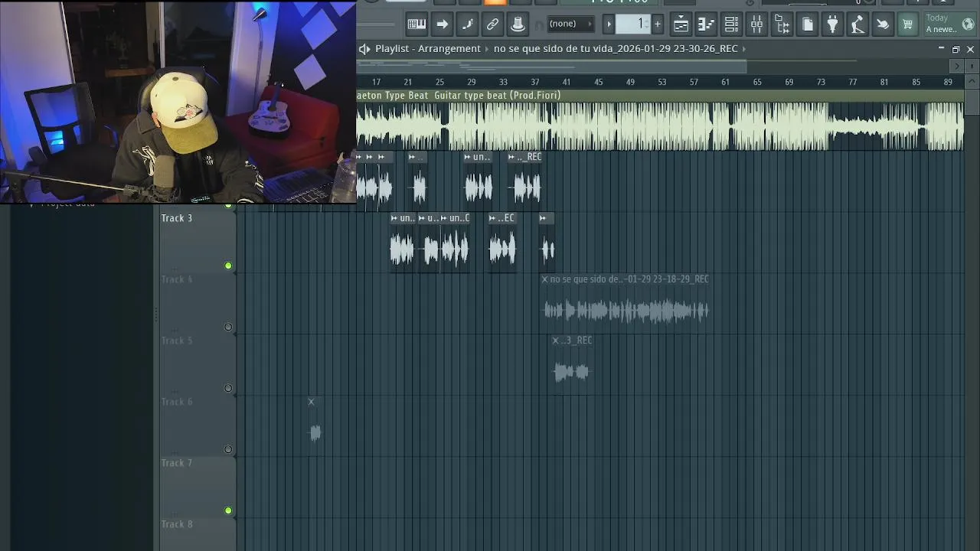
Task: Click the microphone recording icon
Action: coord(857,24)
